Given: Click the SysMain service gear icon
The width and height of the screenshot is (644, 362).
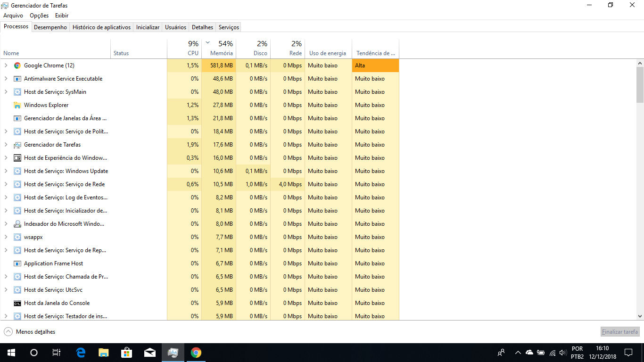Looking at the screenshot, I should 17,92.
